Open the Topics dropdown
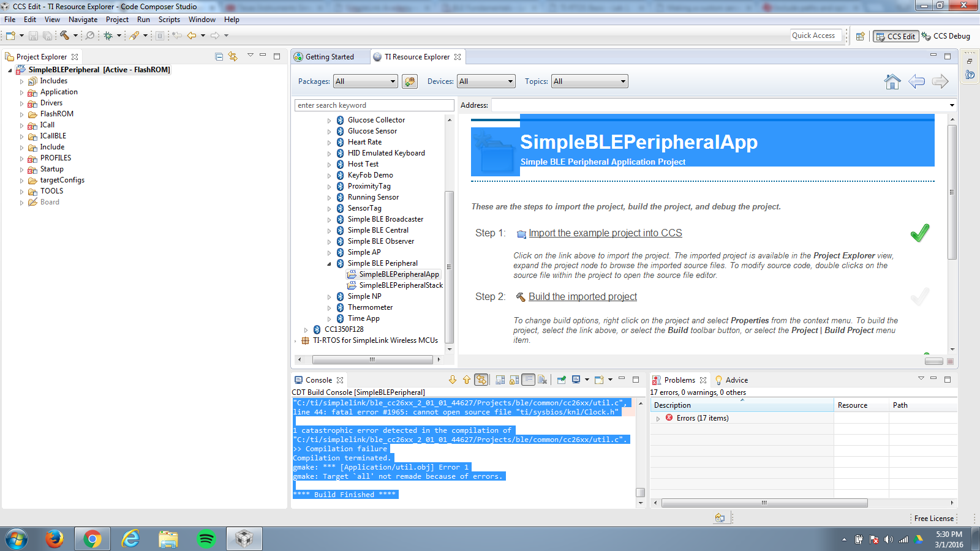 click(590, 81)
